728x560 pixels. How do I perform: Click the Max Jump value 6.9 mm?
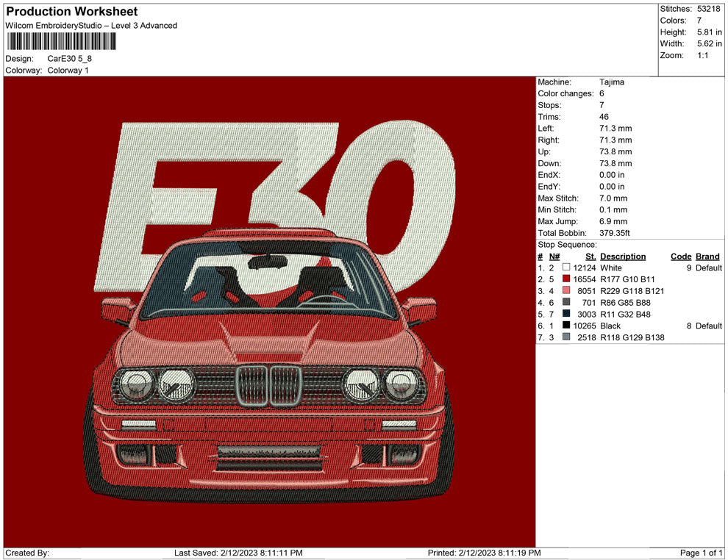click(x=613, y=221)
